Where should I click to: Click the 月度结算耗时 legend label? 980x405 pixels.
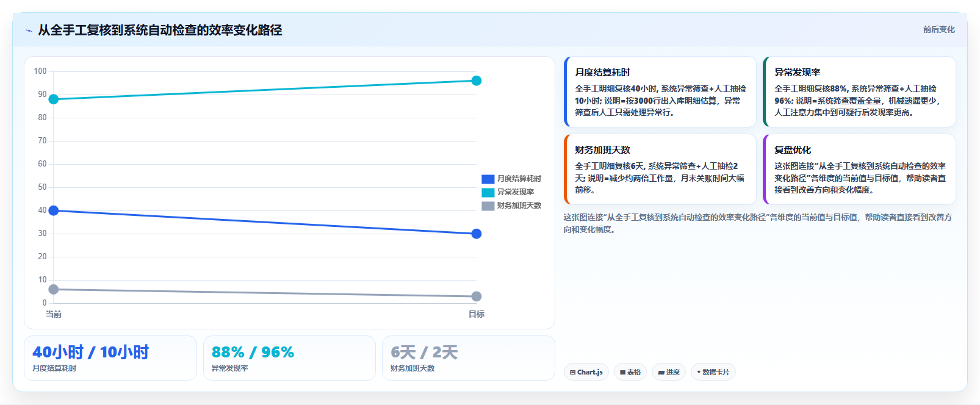point(519,179)
